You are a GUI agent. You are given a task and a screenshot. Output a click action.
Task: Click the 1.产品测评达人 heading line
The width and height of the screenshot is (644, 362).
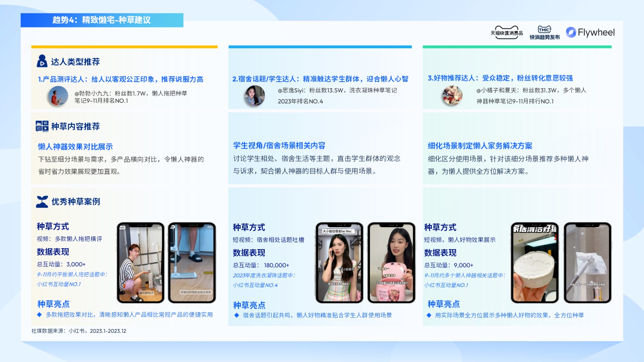pyautogui.click(x=121, y=79)
